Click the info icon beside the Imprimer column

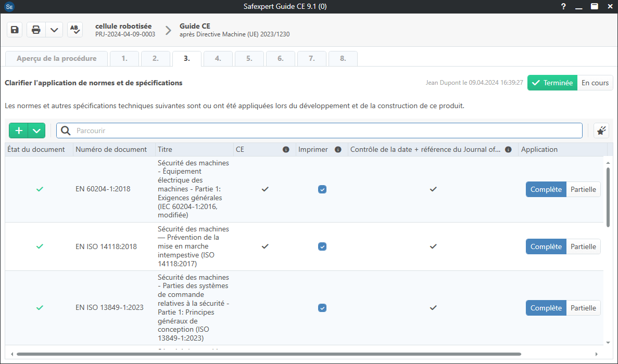[338, 149]
